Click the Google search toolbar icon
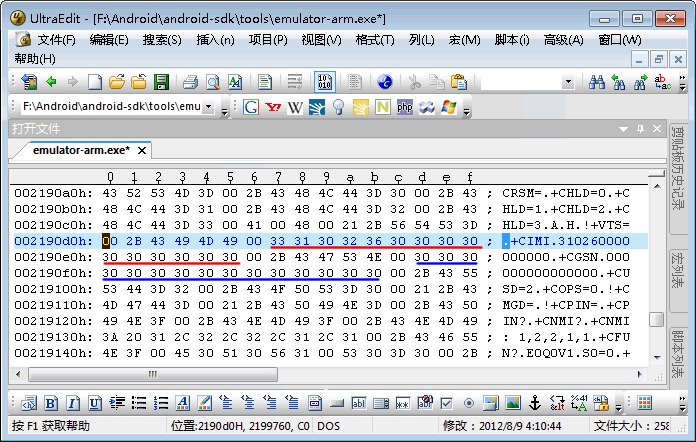Image resolution: width=696 pixels, height=442 pixels. (x=251, y=107)
